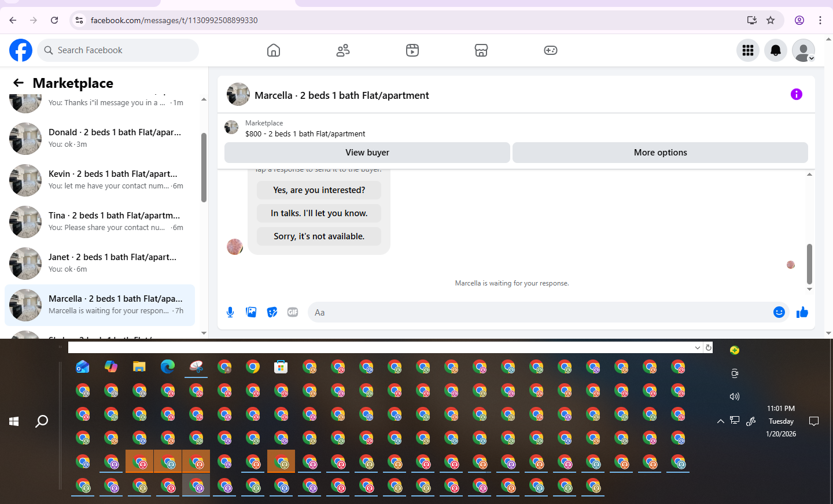Viewport: 833px width, 504px height.
Task: Open the Facebook menu grid icon
Action: (748, 50)
